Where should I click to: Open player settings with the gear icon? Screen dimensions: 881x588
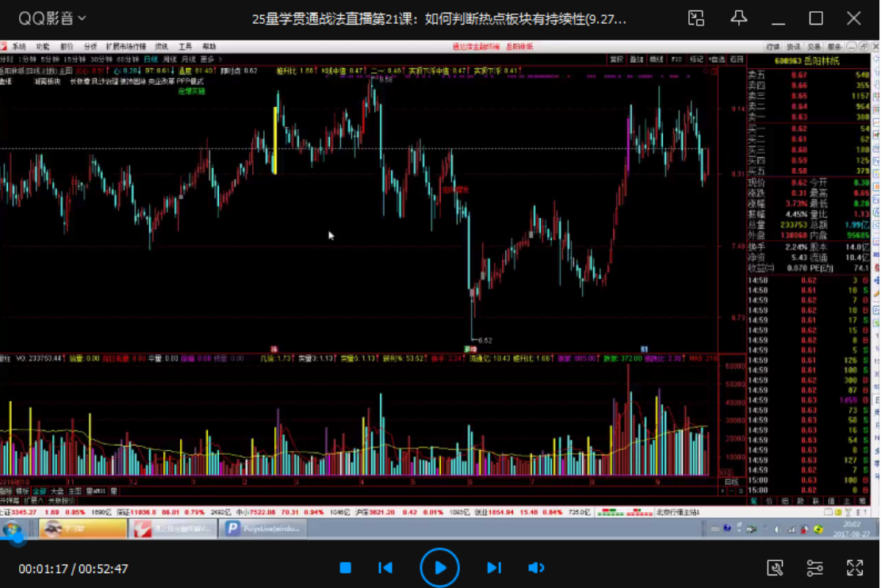(x=814, y=567)
